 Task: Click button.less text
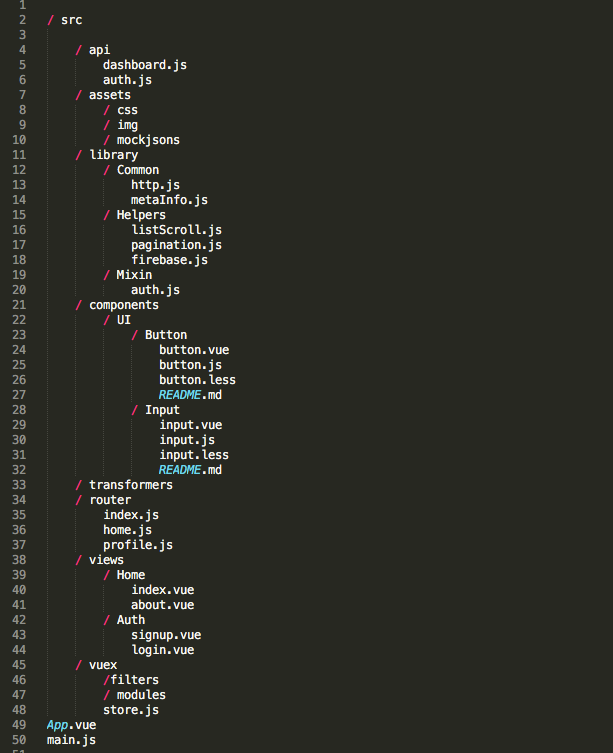click(x=197, y=380)
